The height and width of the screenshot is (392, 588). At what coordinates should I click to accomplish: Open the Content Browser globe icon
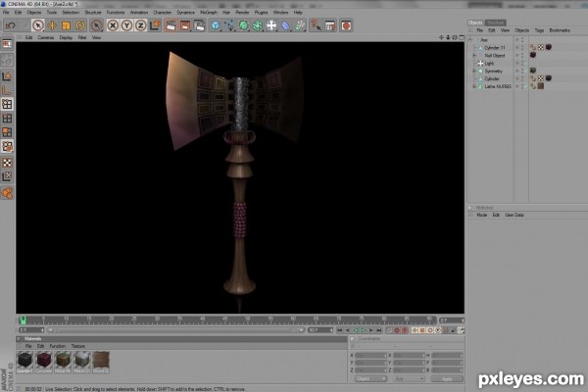346,25
